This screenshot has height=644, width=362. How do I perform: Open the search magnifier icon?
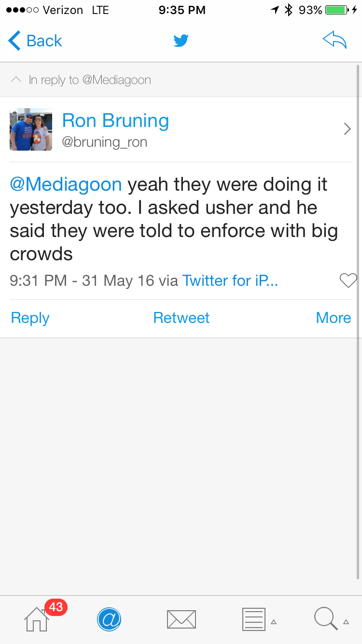(326, 619)
